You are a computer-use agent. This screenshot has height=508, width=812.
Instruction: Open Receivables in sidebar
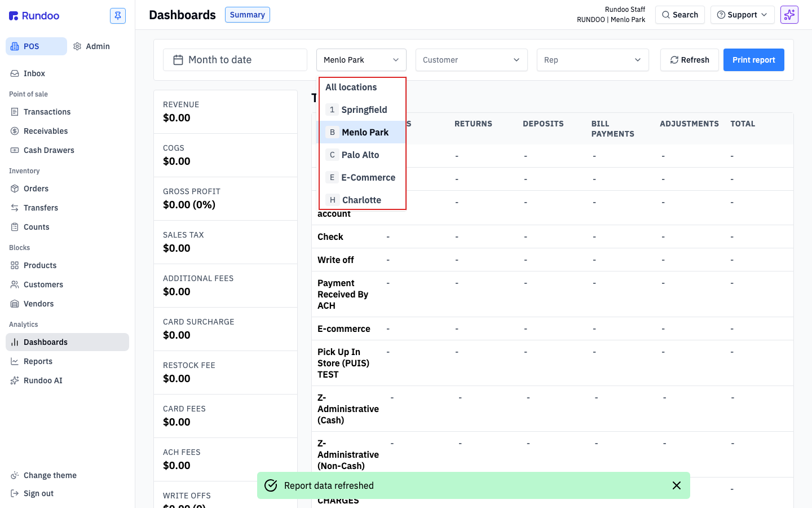coord(67,131)
